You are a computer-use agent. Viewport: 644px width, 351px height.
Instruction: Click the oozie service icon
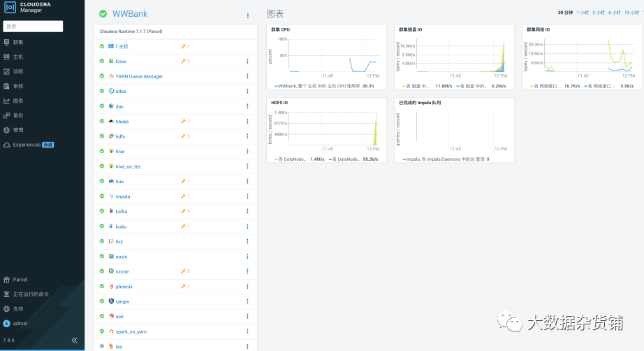point(111,256)
